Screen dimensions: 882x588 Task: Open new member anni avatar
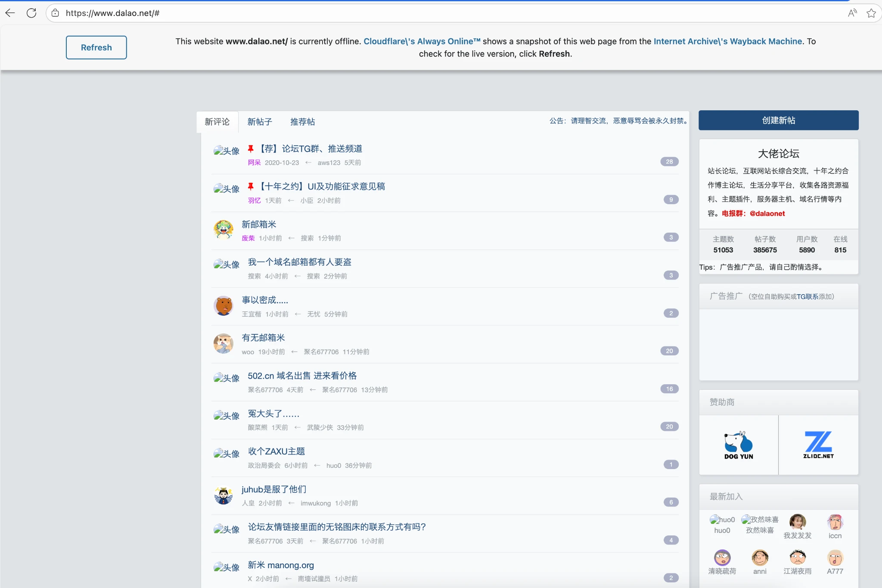pos(760,557)
